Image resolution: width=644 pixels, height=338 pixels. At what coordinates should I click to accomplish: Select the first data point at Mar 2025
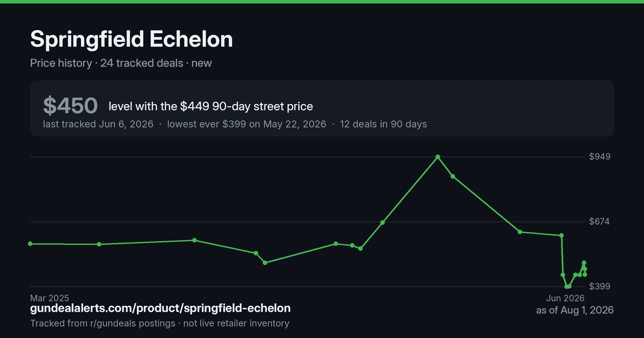coord(30,244)
